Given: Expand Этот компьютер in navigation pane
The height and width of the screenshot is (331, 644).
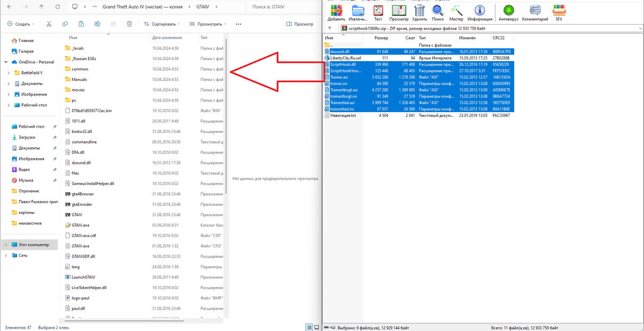Looking at the screenshot, I should (x=6, y=245).
